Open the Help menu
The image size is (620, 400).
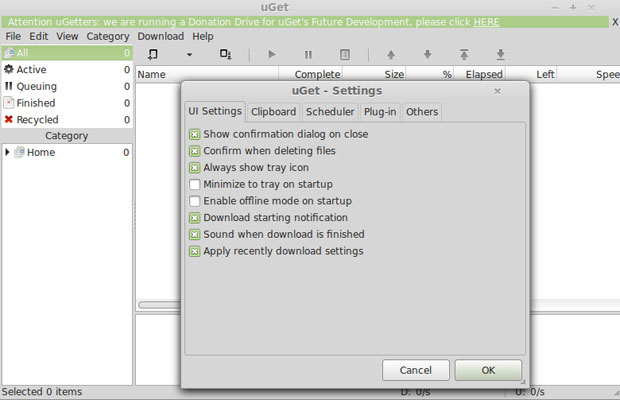[x=203, y=36]
